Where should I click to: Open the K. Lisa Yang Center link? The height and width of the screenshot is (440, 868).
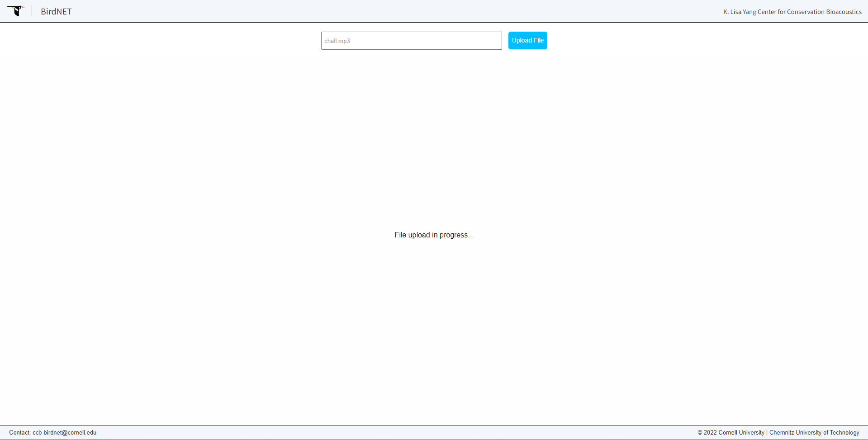[x=792, y=12]
